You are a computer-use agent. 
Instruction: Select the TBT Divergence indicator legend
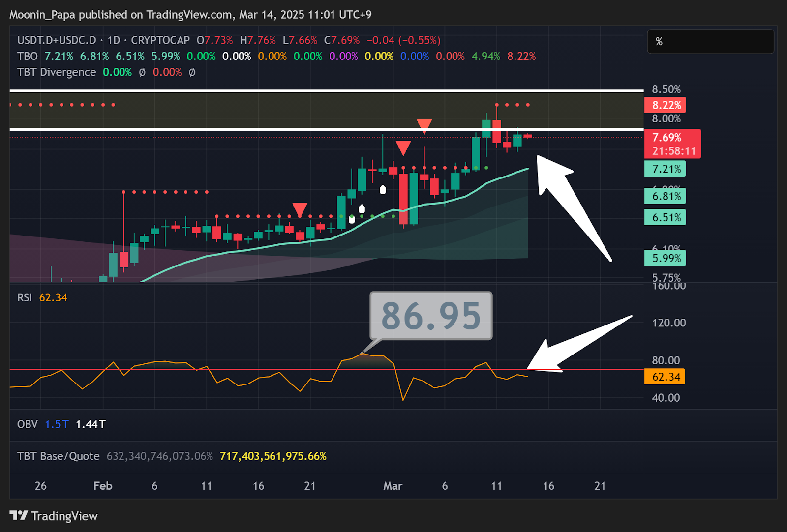[x=57, y=72]
